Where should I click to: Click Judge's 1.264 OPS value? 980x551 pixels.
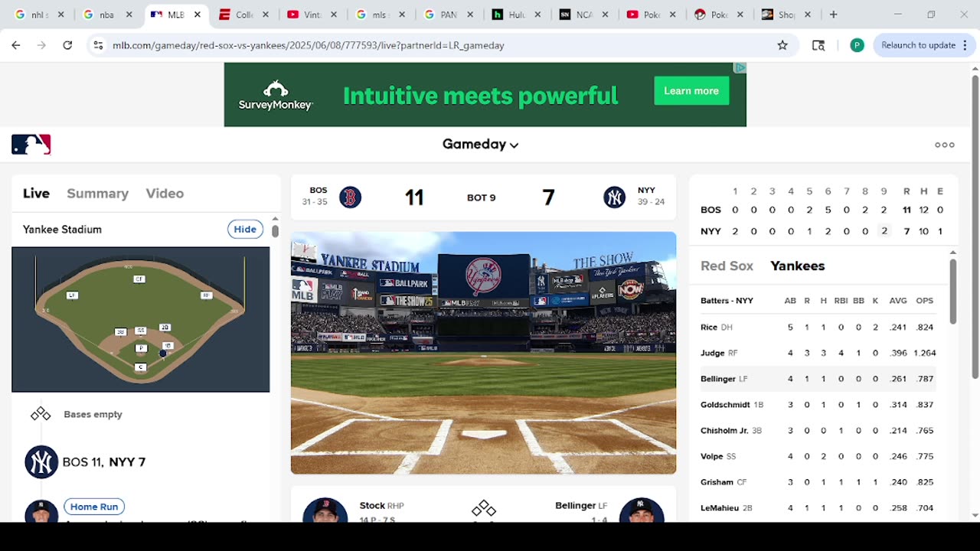pyautogui.click(x=924, y=353)
